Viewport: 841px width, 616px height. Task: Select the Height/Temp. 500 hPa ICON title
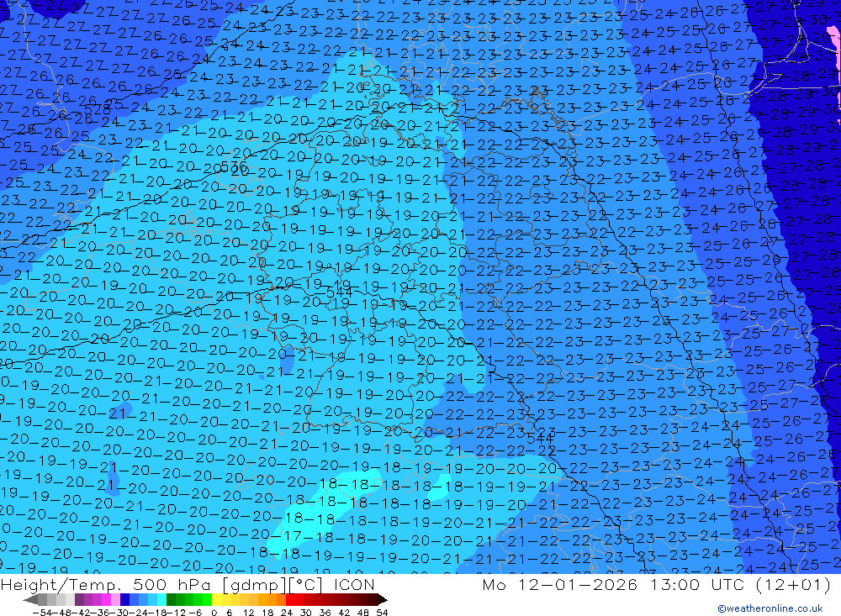tap(188, 584)
